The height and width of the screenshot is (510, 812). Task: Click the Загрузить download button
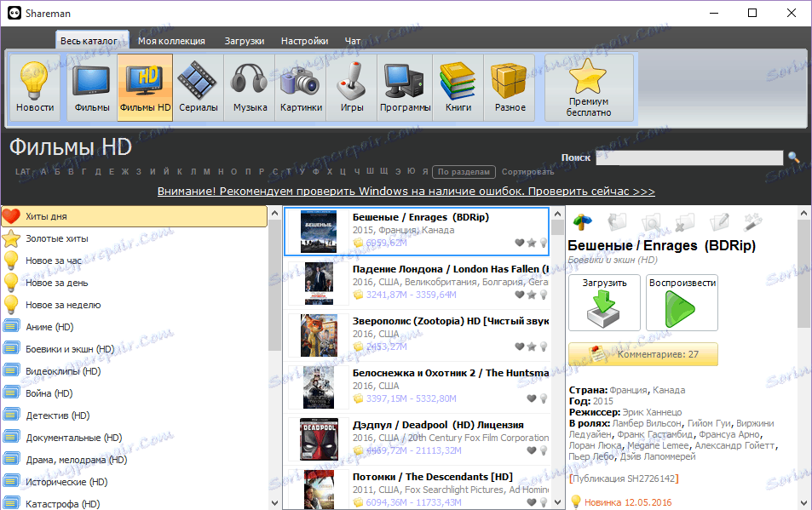[604, 302]
